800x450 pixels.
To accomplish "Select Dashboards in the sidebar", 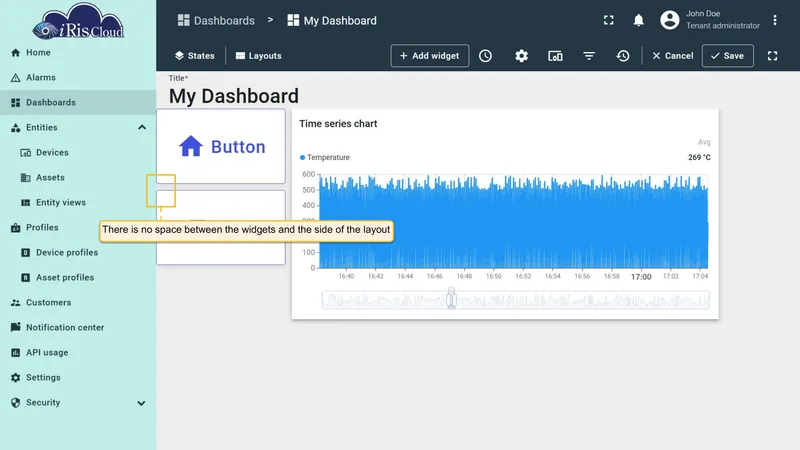I will (78, 103).
